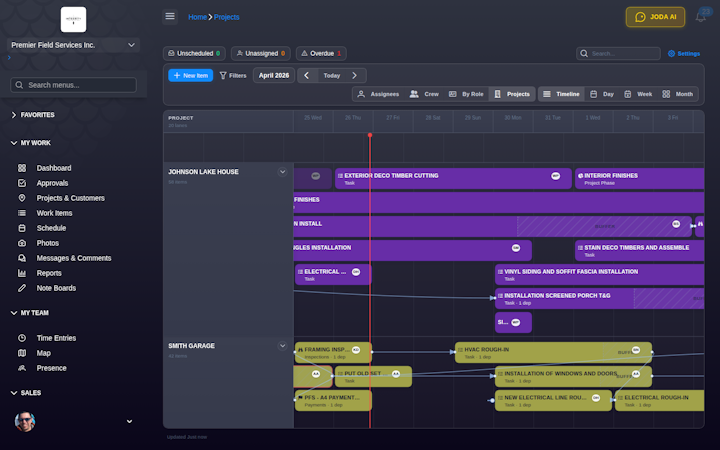Click the Reports chart icon
This screenshot has height=450, width=720.
(x=22, y=273)
